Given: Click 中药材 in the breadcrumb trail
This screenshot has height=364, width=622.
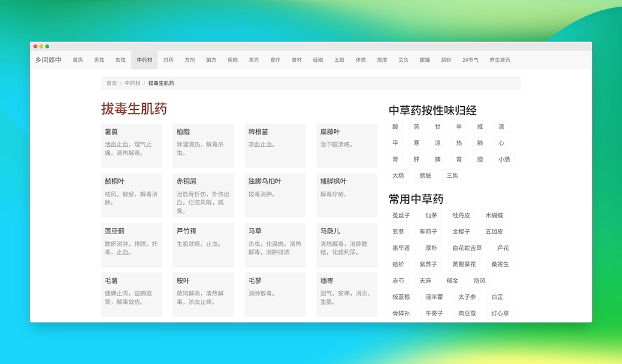Looking at the screenshot, I should pyautogui.click(x=132, y=83).
